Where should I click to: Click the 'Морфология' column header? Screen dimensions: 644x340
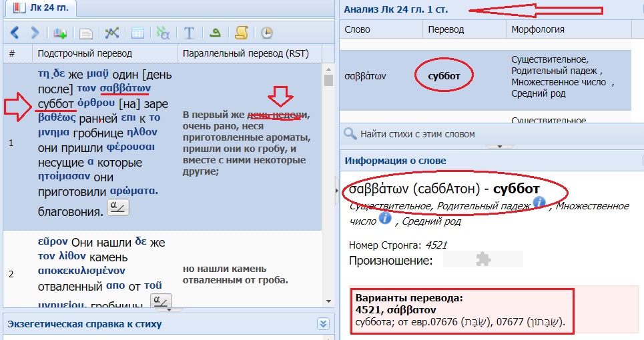(x=537, y=29)
